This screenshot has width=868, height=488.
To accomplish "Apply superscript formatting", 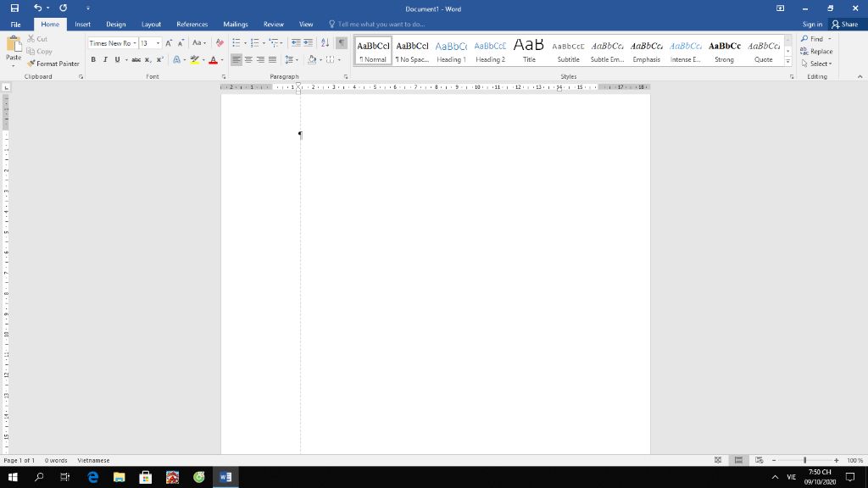I will pos(159,60).
